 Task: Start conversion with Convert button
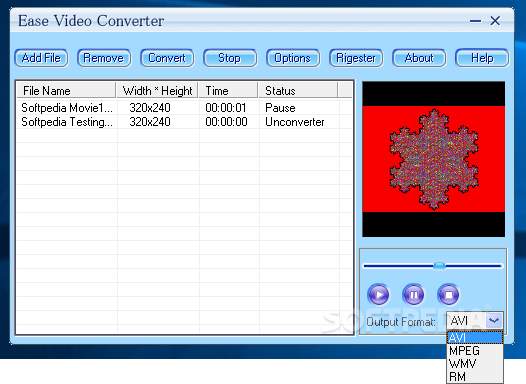pos(167,58)
